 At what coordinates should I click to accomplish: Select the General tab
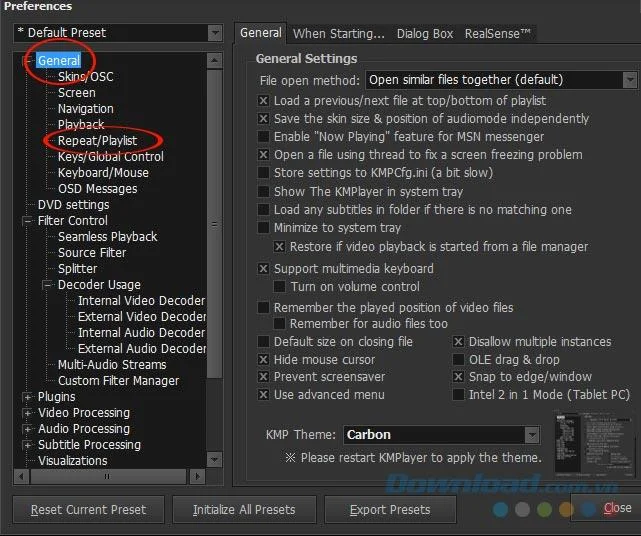click(260, 33)
